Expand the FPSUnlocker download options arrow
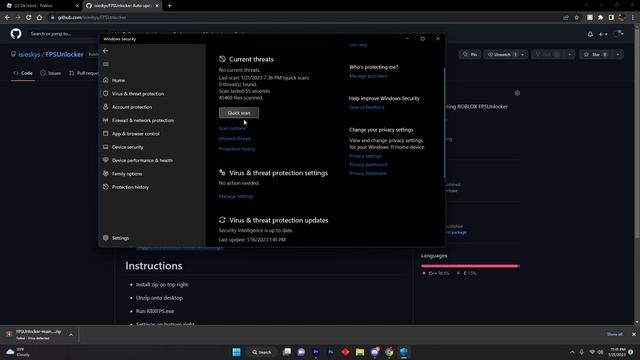Screen dimensions: 640x360 pyautogui.click(x=71, y=335)
